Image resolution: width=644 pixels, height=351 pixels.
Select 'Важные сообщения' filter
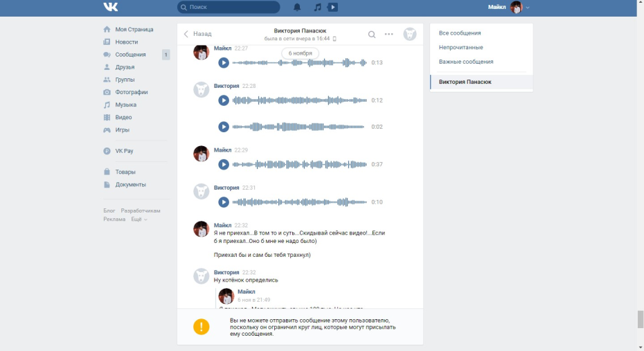pyautogui.click(x=466, y=62)
